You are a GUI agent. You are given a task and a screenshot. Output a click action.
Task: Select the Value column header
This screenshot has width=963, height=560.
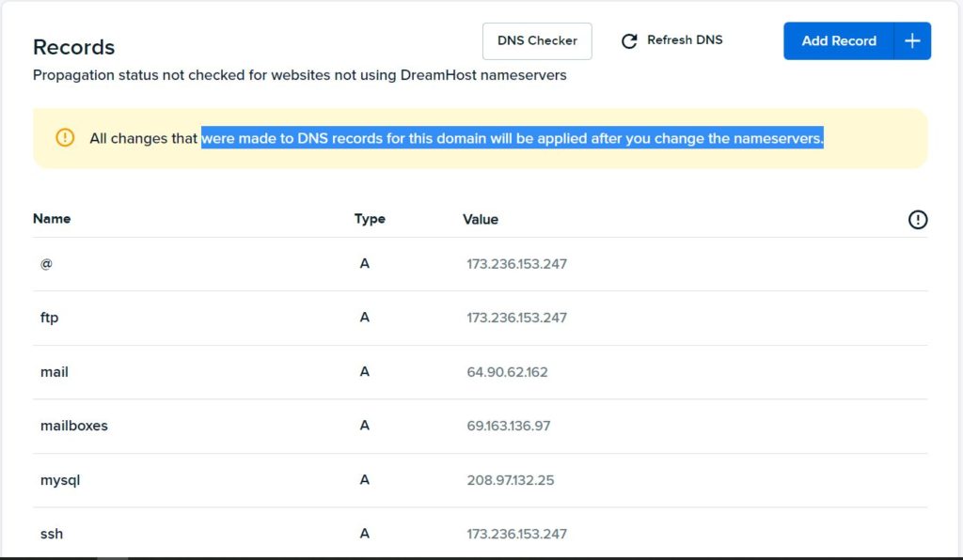coord(481,220)
